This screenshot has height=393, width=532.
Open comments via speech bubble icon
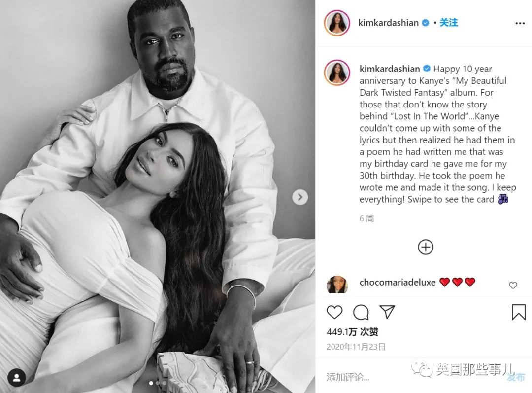[x=361, y=312]
